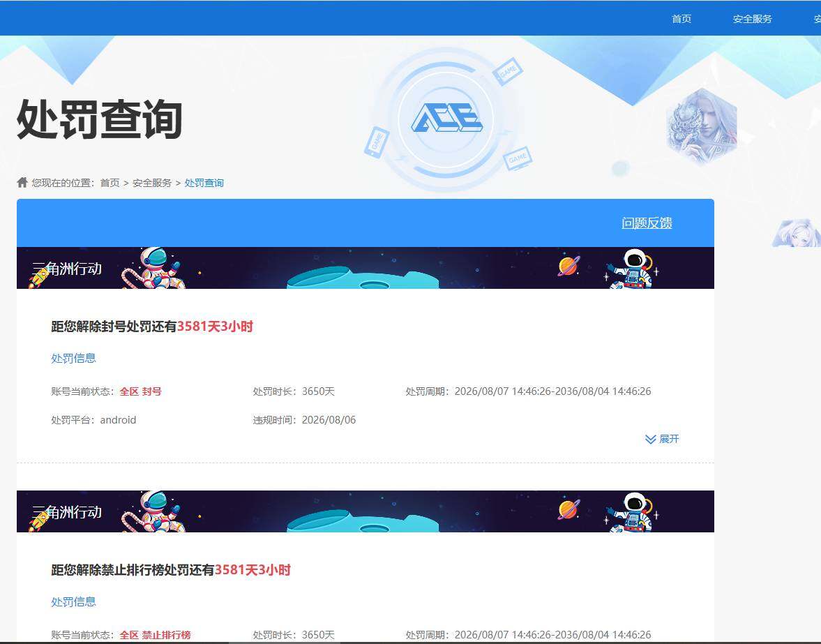Click the double-chevron icon beside 展开
The width and height of the screenshot is (821, 644).
[650, 439]
